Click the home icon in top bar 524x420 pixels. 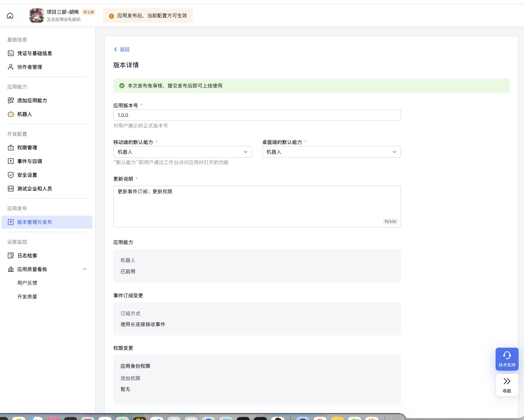pyautogui.click(x=10, y=15)
